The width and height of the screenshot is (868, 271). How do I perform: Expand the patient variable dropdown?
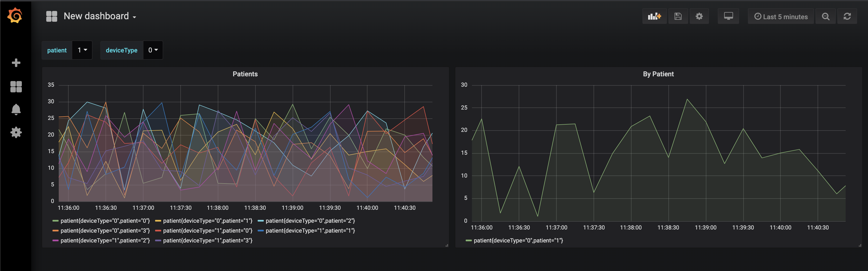[x=82, y=50]
